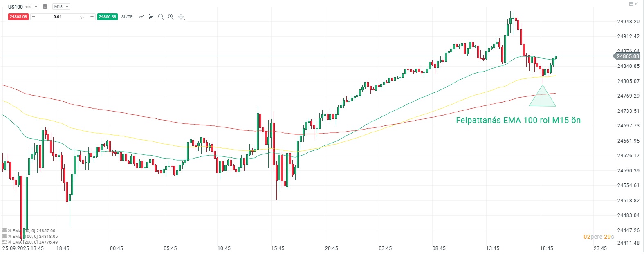Remove the EMA 50 indicator
Image resolution: width=644 pixels, height=257 pixels.
pyautogui.click(x=9, y=230)
